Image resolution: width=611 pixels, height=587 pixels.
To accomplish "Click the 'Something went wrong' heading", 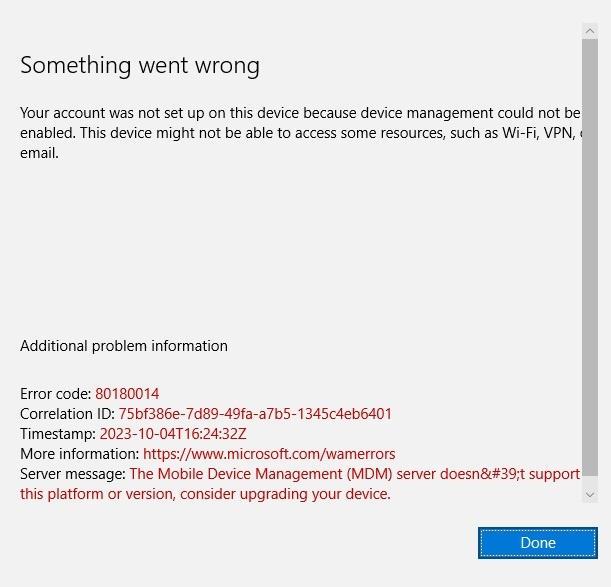I will tap(140, 65).
